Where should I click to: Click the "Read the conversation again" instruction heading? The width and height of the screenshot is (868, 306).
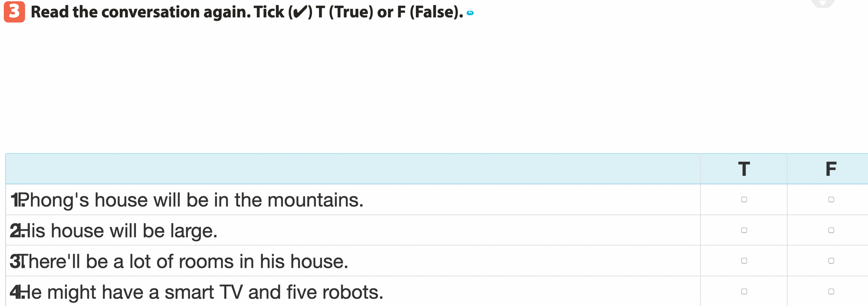(x=247, y=12)
